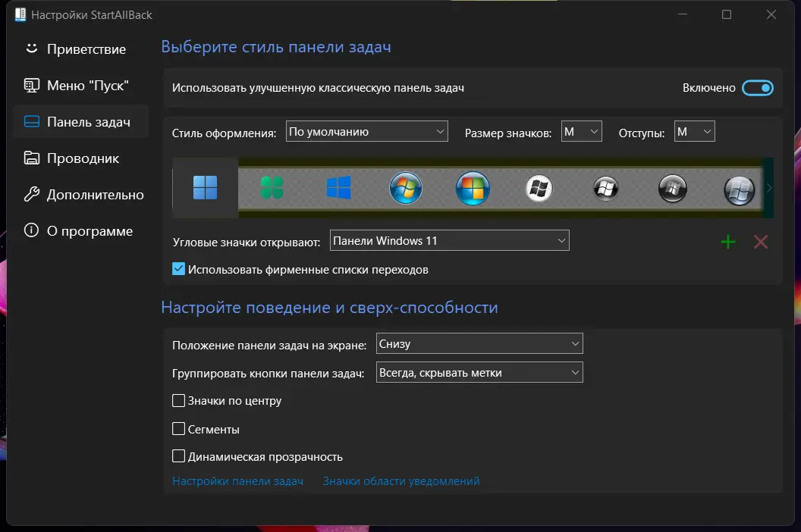Switch to Меню "Пуск" section

(x=80, y=86)
